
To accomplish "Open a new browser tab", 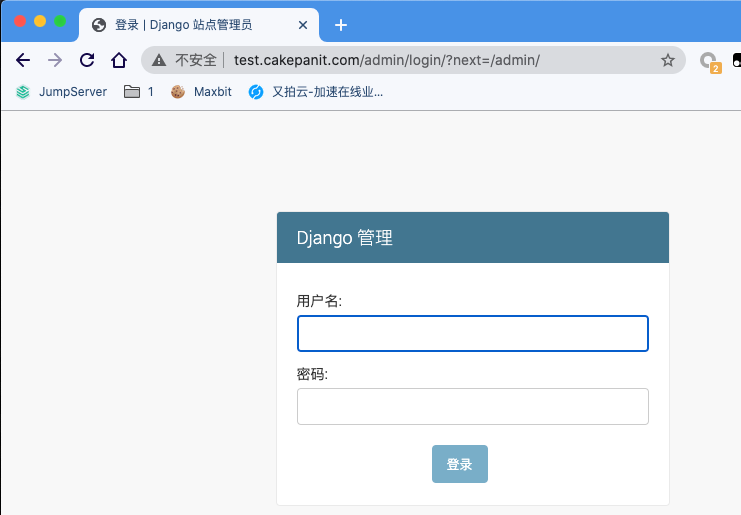I will click(341, 25).
